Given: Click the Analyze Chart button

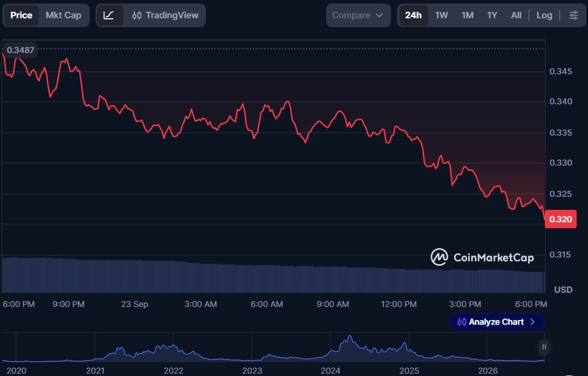Looking at the screenshot, I should point(497,322).
